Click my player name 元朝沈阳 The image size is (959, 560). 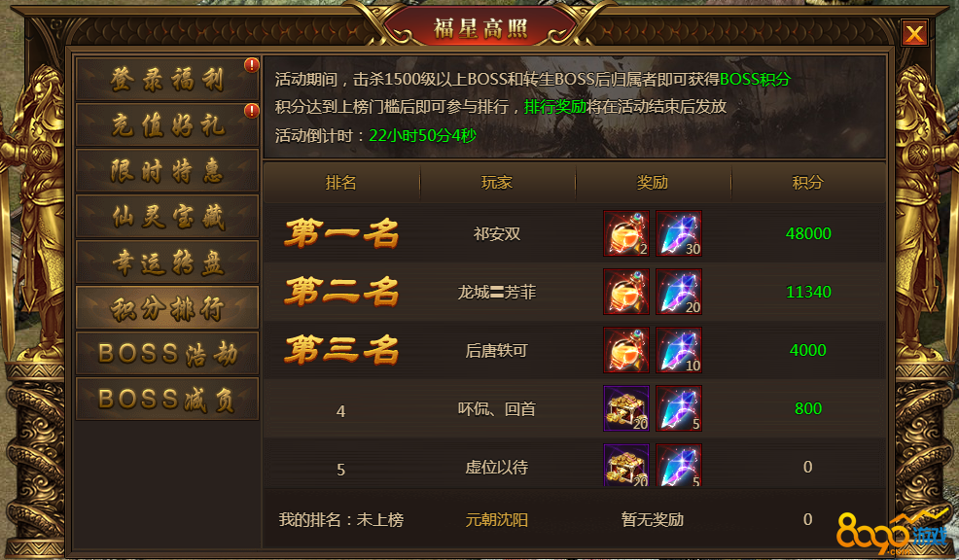tap(497, 519)
